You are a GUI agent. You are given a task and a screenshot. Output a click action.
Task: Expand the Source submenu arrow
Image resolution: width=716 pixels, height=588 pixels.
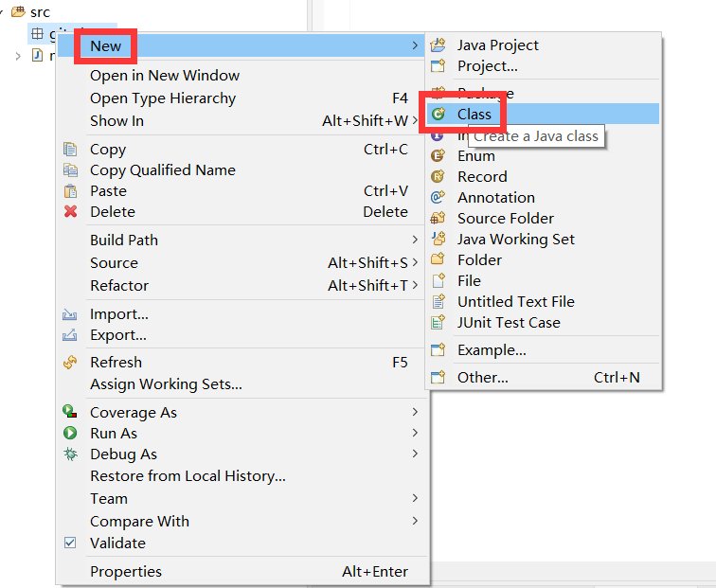tap(415, 262)
